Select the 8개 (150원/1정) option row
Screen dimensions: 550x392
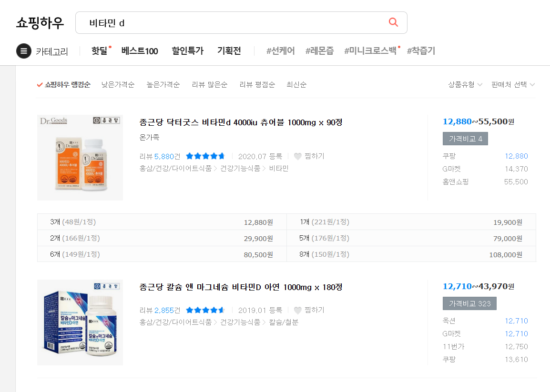click(x=411, y=254)
